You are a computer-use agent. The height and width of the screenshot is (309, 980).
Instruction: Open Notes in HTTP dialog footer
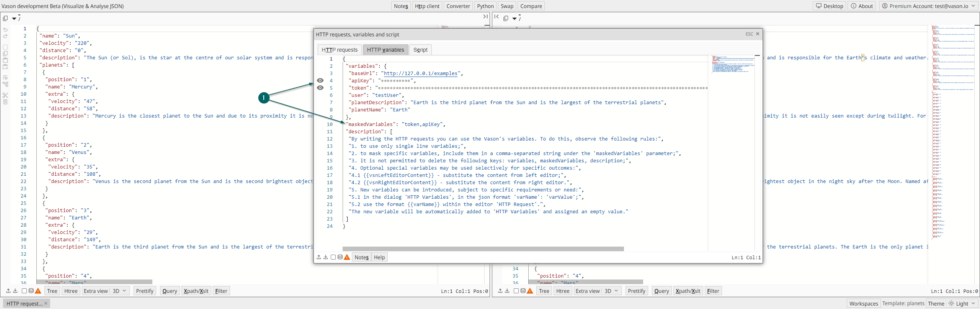point(361,257)
